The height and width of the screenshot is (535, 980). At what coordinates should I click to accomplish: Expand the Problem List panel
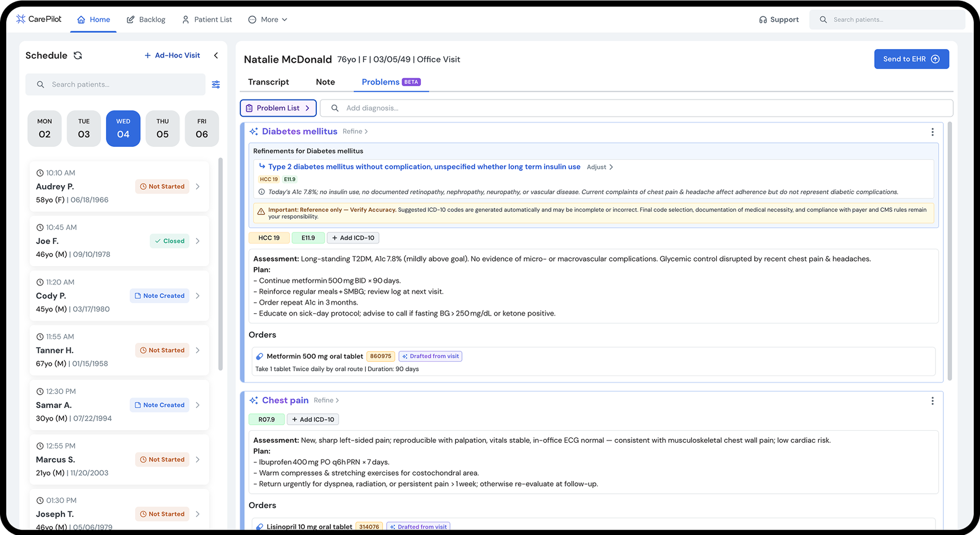(278, 108)
